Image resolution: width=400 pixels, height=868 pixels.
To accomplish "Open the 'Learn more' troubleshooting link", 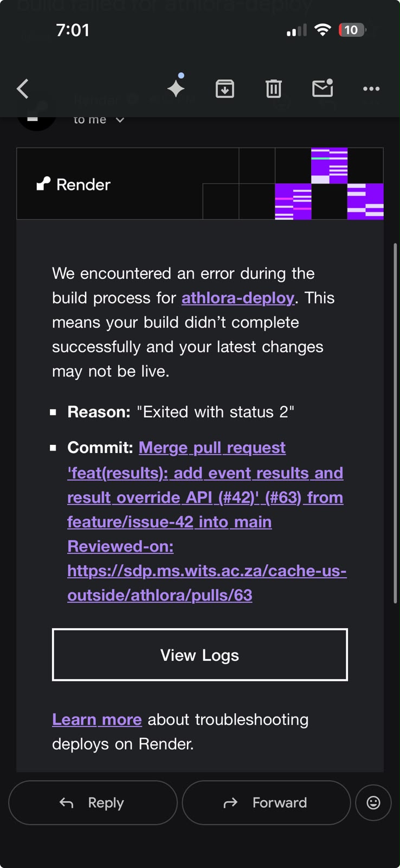I will pos(97,719).
